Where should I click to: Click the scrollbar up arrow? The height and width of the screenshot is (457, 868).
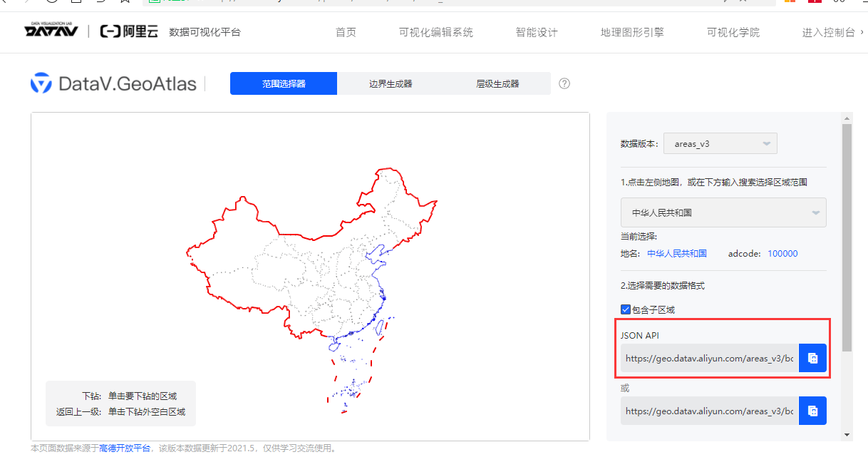pyautogui.click(x=847, y=118)
